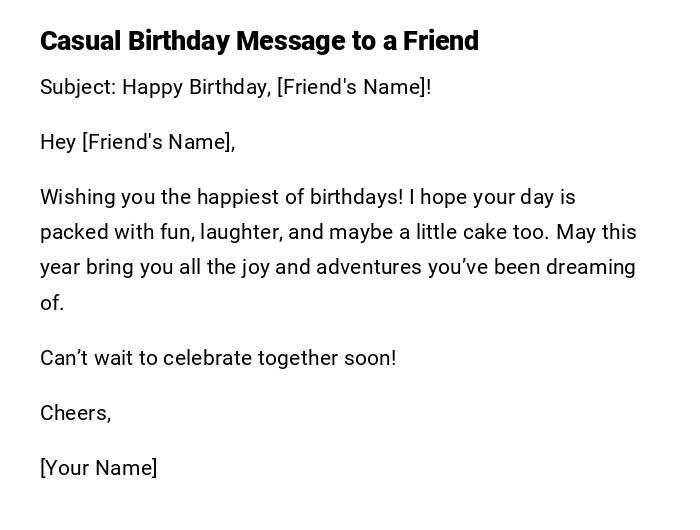Screen dimensions: 700x530
Task: Click the word "Wishing" in the body
Action: tap(77, 197)
